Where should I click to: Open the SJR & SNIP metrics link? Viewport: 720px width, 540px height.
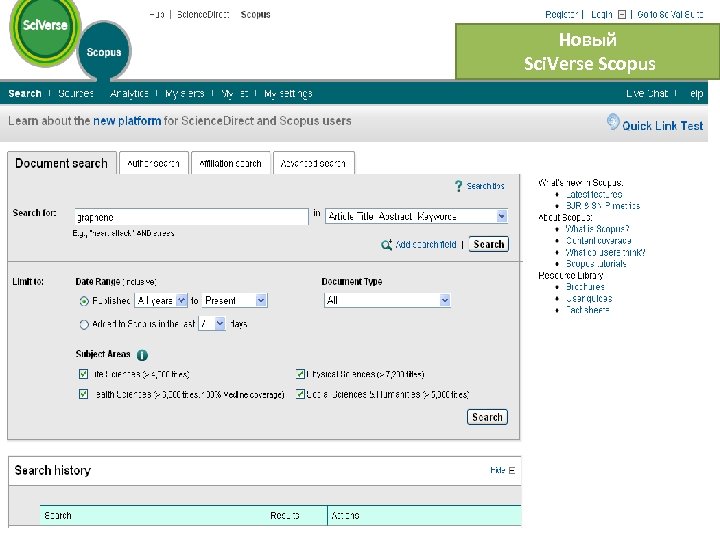(x=602, y=206)
